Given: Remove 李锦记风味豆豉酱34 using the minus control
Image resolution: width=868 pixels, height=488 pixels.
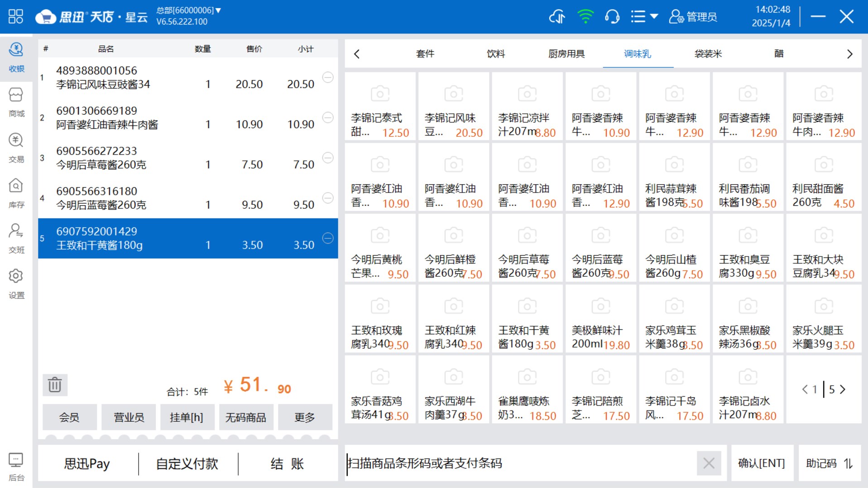Looking at the screenshot, I should click(328, 77).
